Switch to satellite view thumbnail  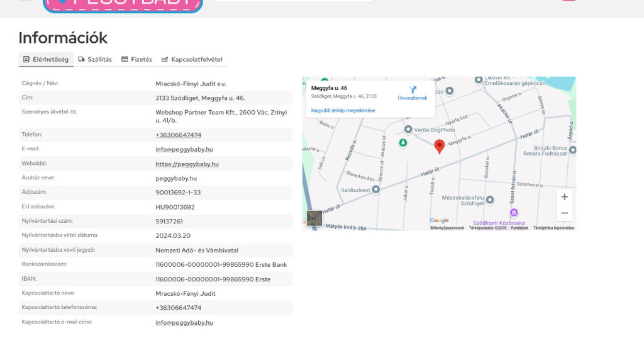point(314,218)
